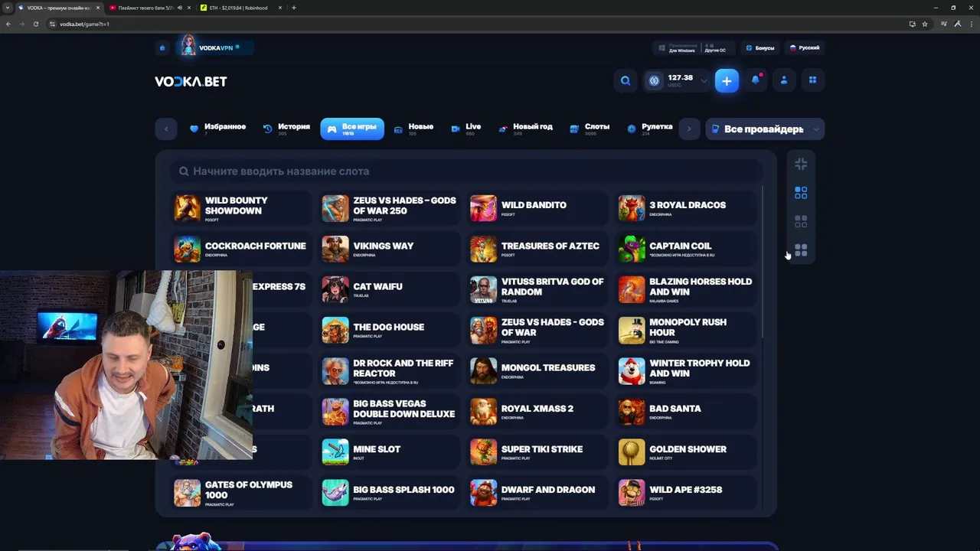Switch to Избранное category tab
This screenshot has width=980, height=551.
[x=217, y=129]
